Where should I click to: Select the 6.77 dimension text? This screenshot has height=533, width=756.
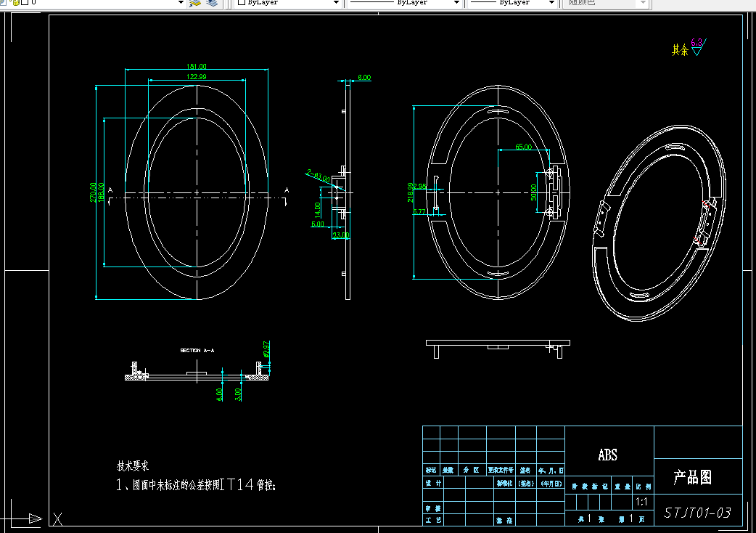[419, 212]
